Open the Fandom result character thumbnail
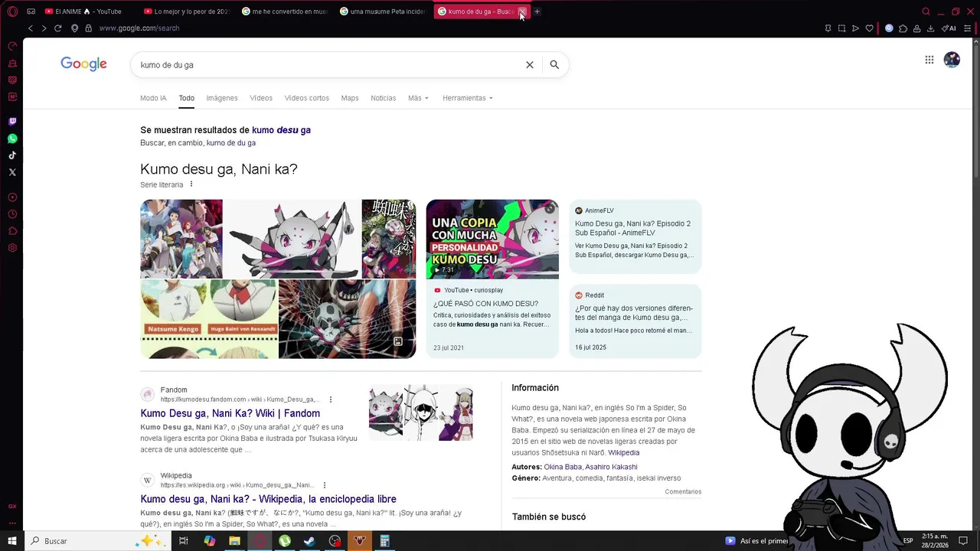This screenshot has height=551, width=980. pyautogui.click(x=420, y=412)
